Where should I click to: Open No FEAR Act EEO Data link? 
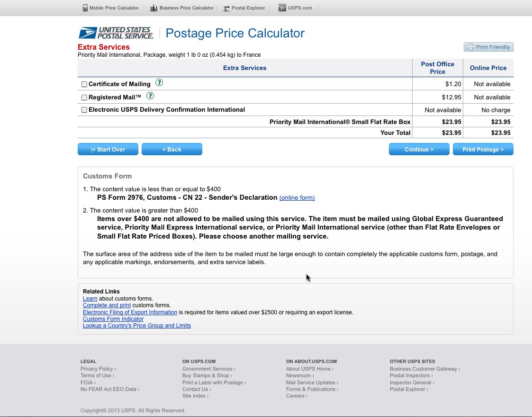pos(109,389)
